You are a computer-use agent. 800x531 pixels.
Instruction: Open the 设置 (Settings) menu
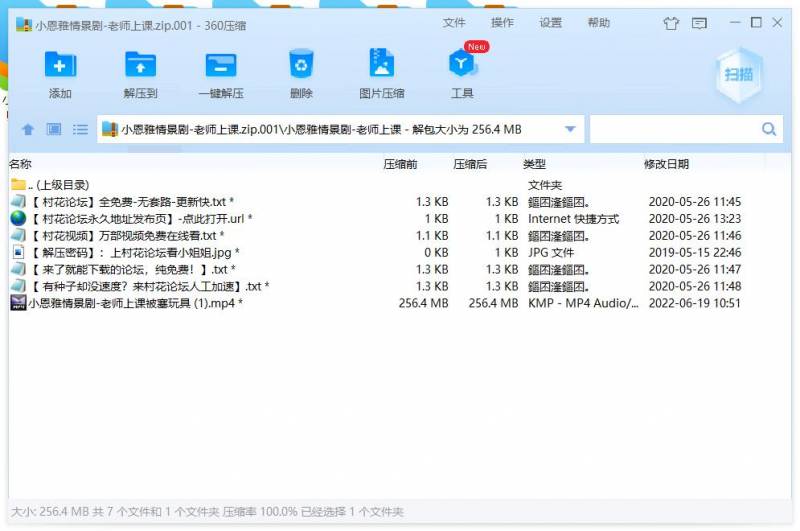pyautogui.click(x=550, y=23)
